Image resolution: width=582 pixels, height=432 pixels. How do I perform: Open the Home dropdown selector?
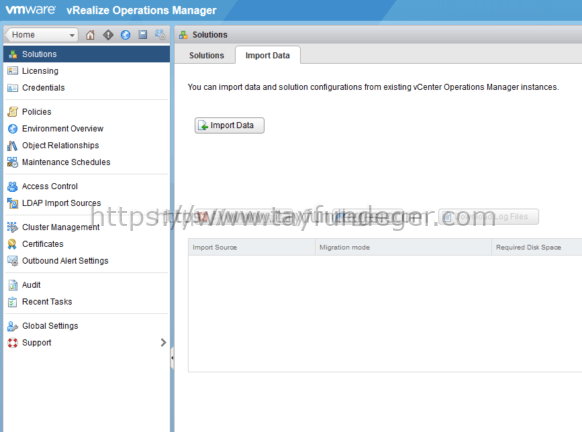(x=42, y=35)
